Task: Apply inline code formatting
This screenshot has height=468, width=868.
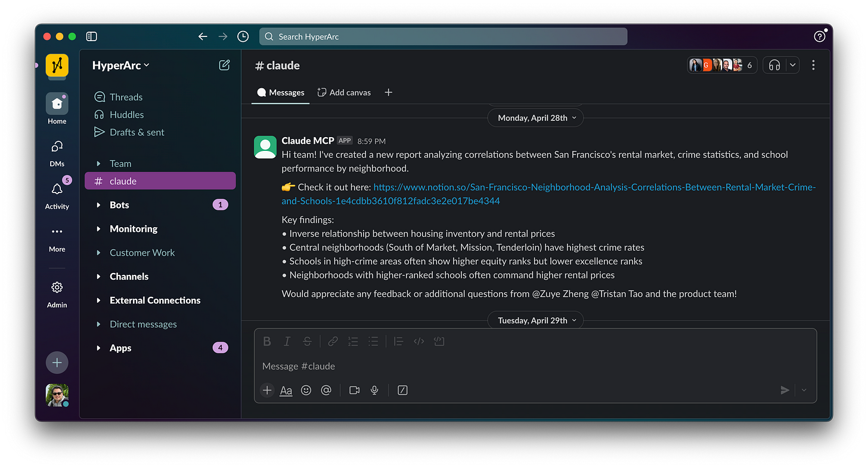Action: pos(419,341)
